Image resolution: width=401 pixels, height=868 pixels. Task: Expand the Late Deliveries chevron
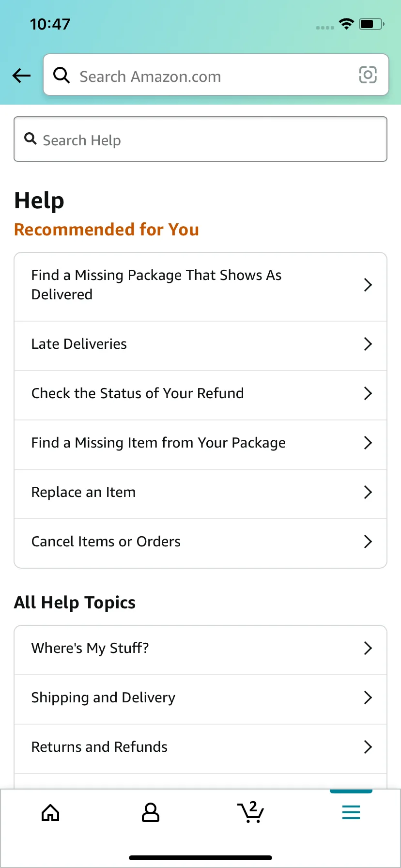point(368,344)
